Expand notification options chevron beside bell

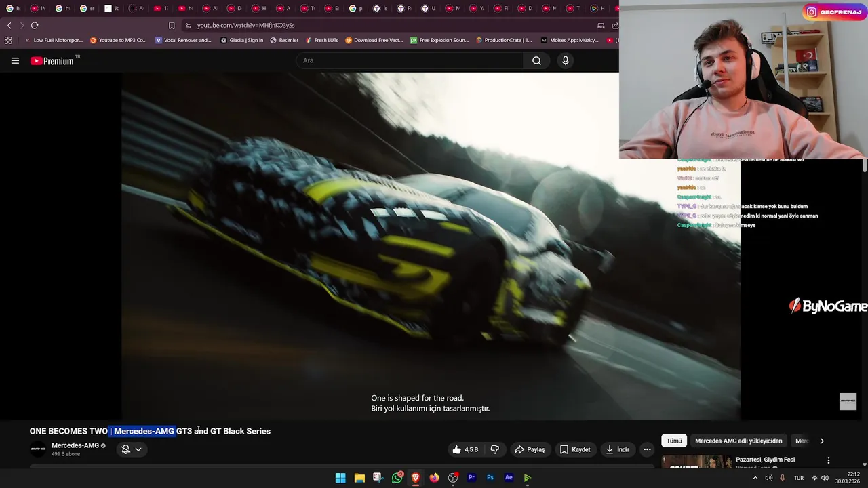coord(138,449)
